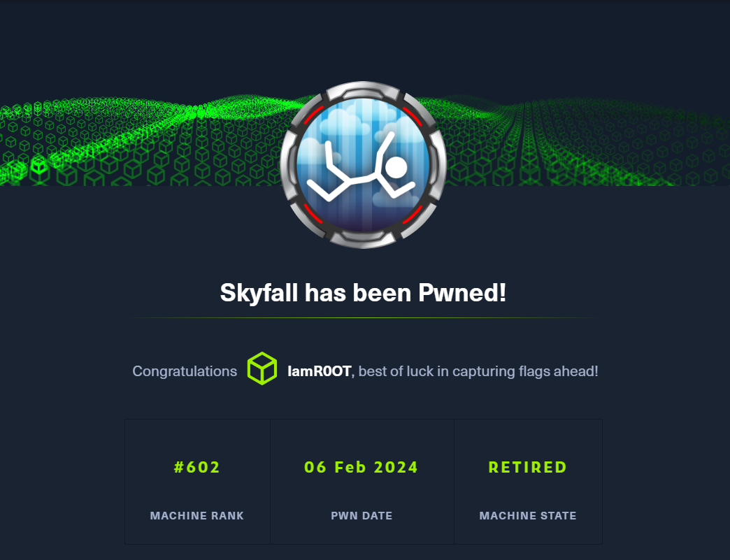Click the MACHINE RANK label
The width and height of the screenshot is (730, 560).
pos(197,516)
